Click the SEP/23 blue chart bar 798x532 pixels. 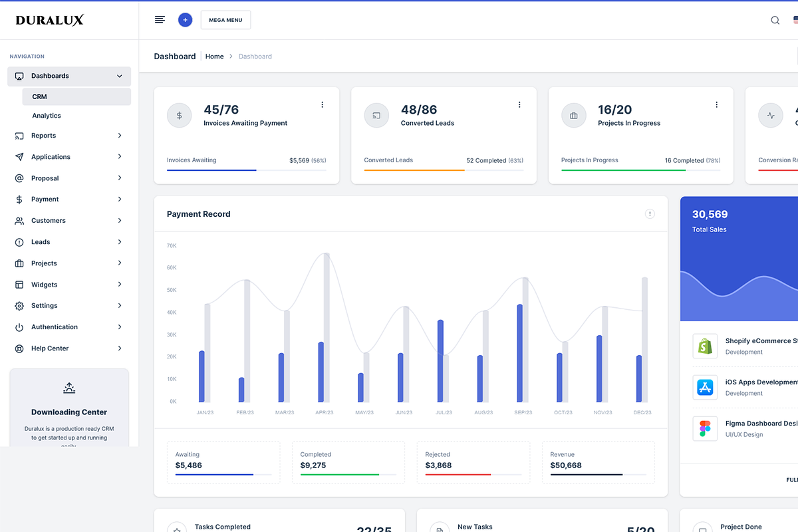point(520,353)
